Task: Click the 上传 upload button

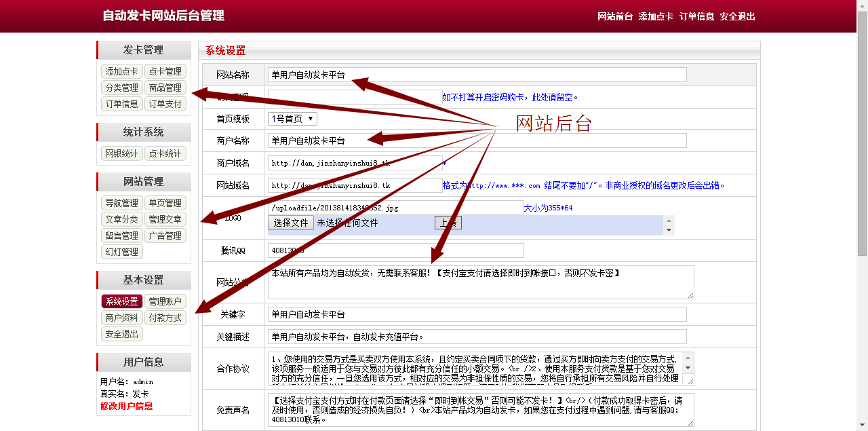Action: (x=448, y=223)
